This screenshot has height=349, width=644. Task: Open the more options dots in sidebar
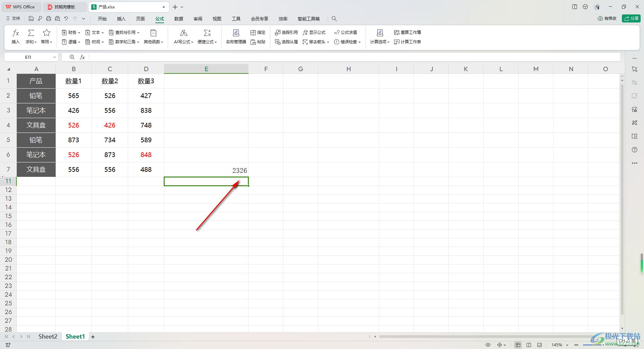634,163
